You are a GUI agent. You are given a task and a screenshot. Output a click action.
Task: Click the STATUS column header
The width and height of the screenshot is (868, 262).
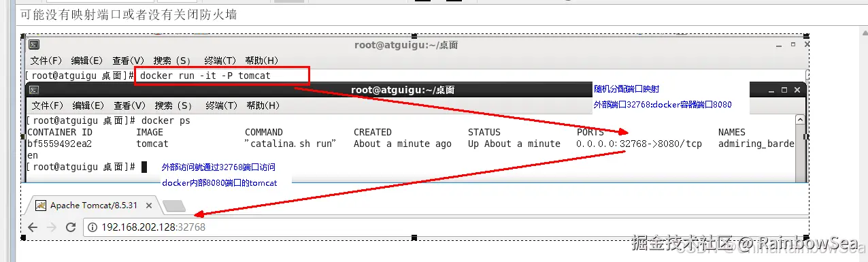[x=484, y=132]
